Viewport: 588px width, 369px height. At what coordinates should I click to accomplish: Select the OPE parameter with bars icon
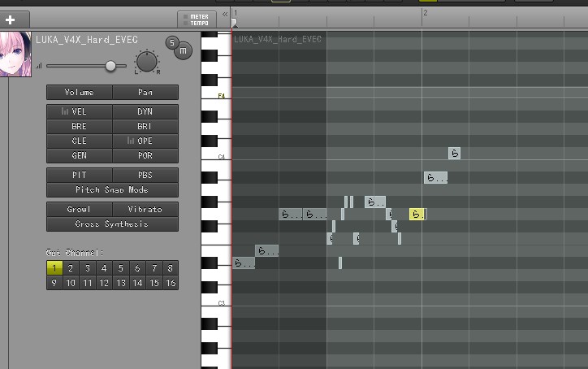[145, 141]
